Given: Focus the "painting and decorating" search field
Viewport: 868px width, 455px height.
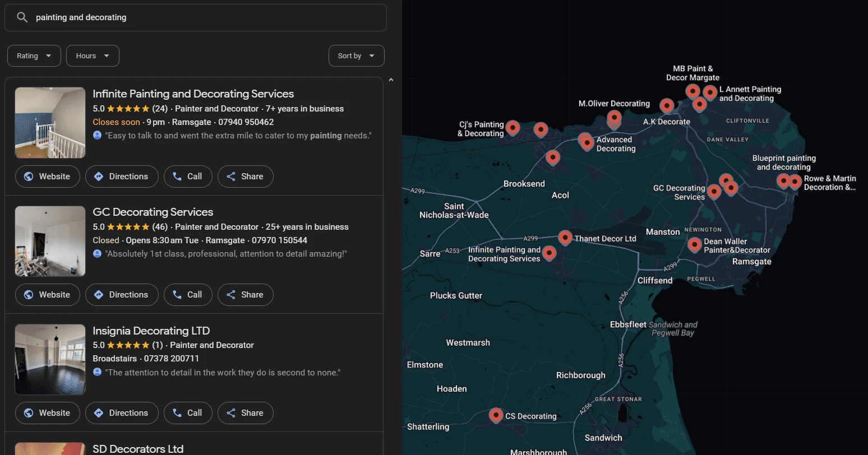Looking at the screenshot, I should (x=196, y=17).
